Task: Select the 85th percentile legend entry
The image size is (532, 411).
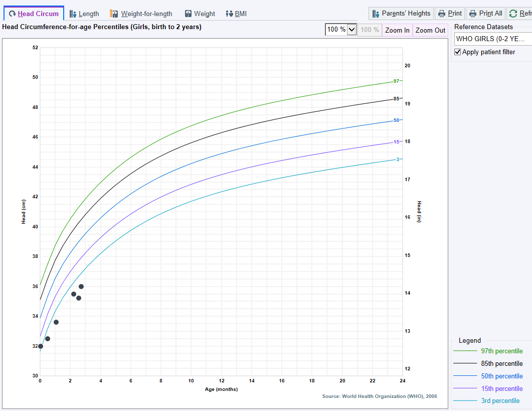Action: point(488,363)
